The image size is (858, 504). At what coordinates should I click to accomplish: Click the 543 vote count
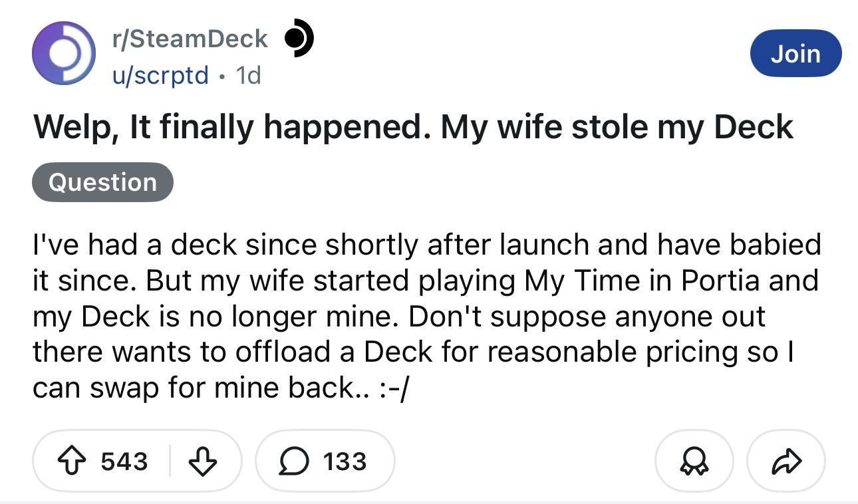(124, 461)
